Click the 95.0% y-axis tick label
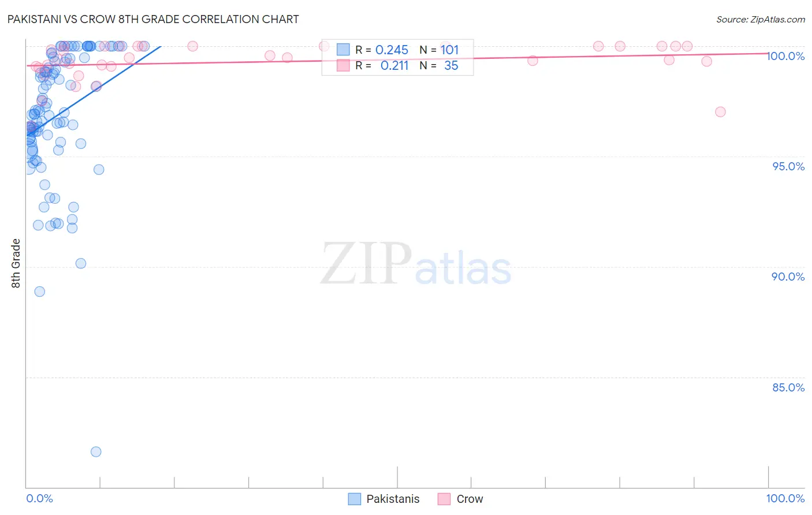The height and width of the screenshot is (515, 812). click(788, 166)
